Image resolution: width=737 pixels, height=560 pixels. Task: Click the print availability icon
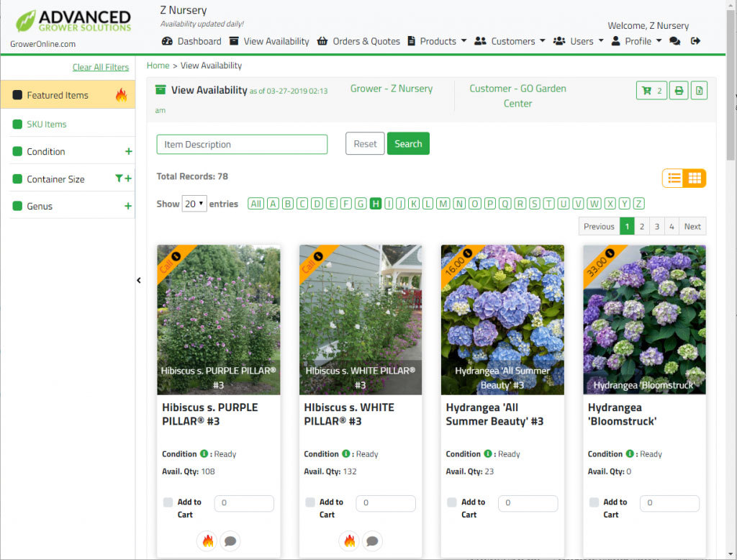tap(678, 91)
